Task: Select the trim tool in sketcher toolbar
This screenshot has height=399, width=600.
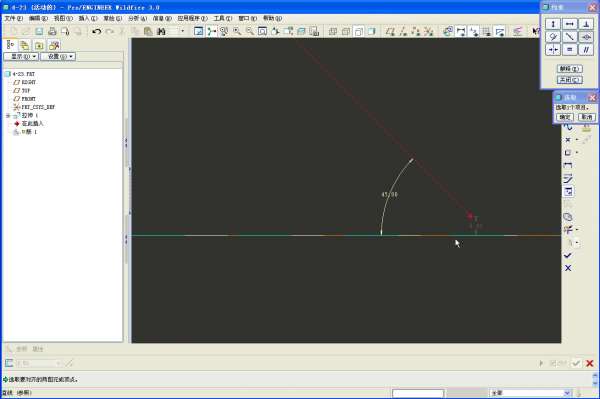Action: click(568, 230)
